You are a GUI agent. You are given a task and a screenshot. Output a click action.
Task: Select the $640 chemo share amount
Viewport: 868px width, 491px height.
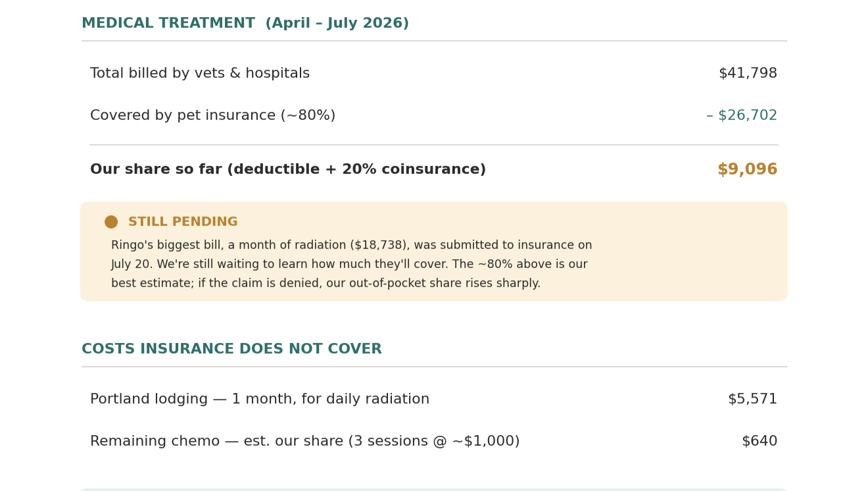click(759, 442)
